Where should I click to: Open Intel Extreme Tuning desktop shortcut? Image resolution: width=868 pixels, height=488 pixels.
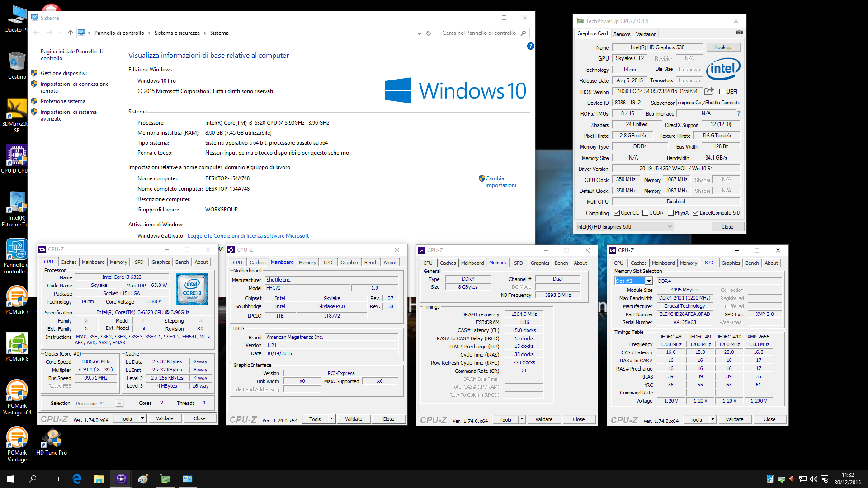coord(16,209)
